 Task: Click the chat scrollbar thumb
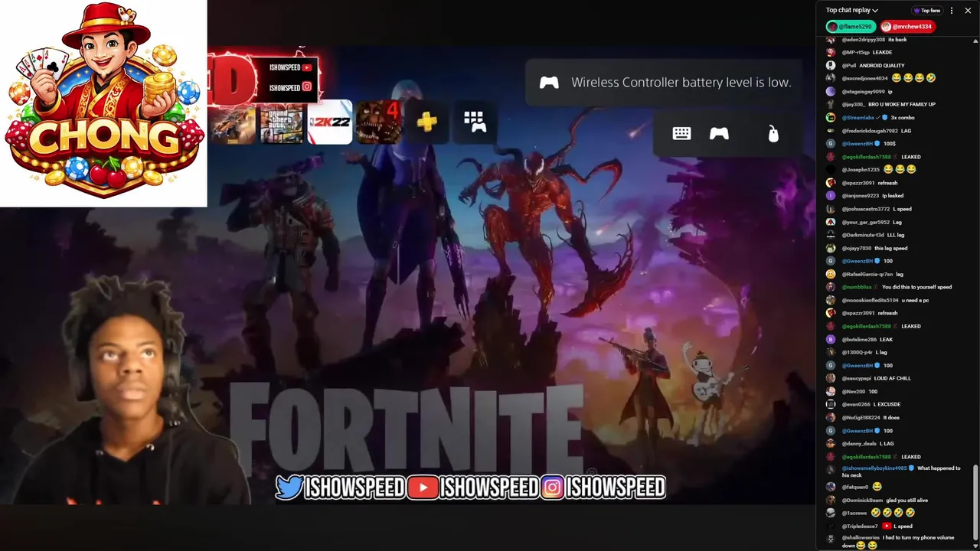[x=975, y=500]
